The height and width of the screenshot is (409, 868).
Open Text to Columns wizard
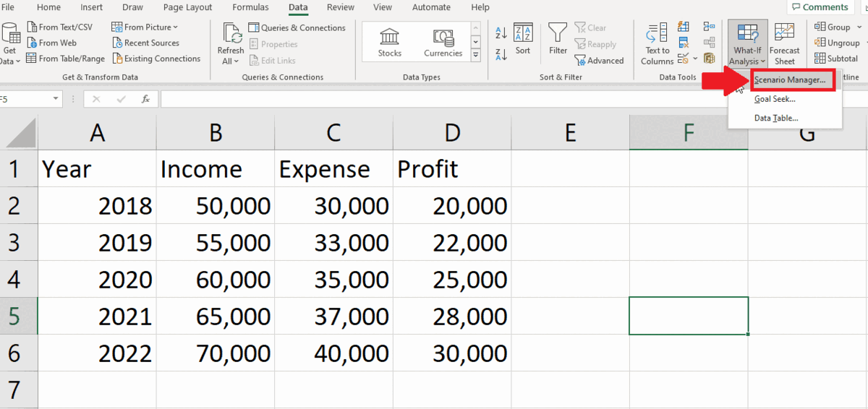point(657,45)
